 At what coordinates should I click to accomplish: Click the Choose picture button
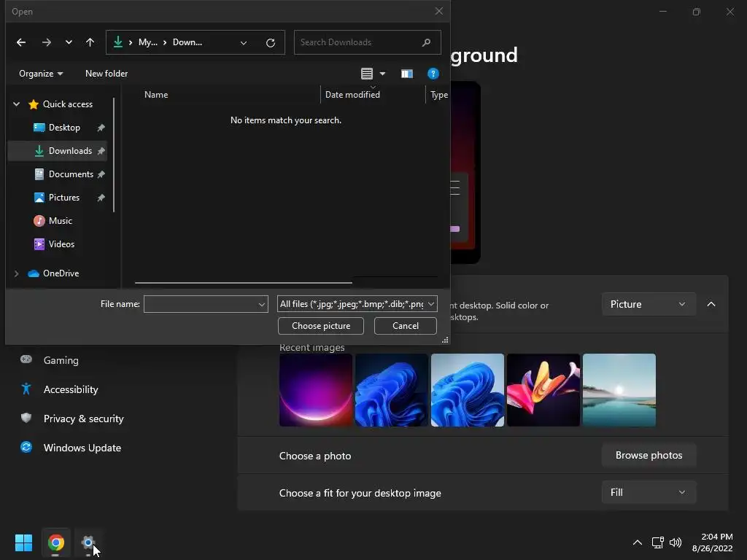[321, 326]
